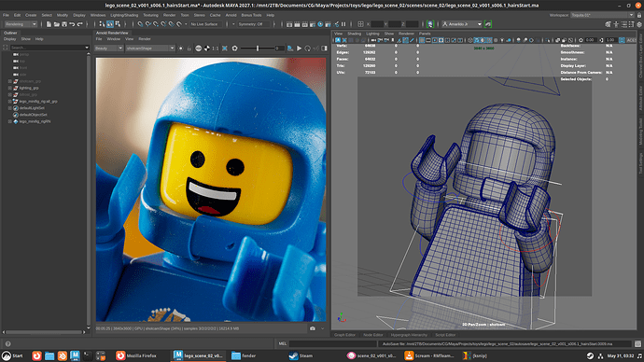Toggle the workspace lock icon

click(639, 15)
